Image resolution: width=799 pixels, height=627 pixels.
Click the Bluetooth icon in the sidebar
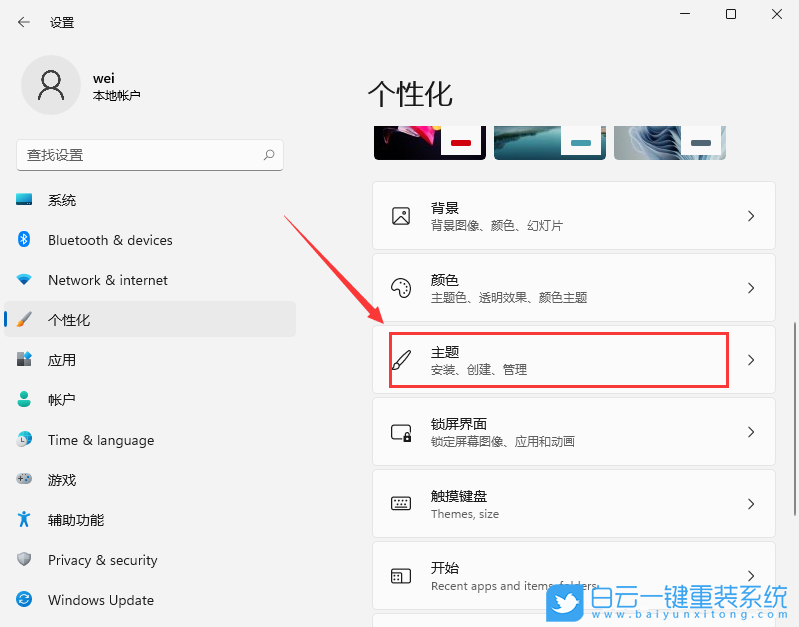24,239
